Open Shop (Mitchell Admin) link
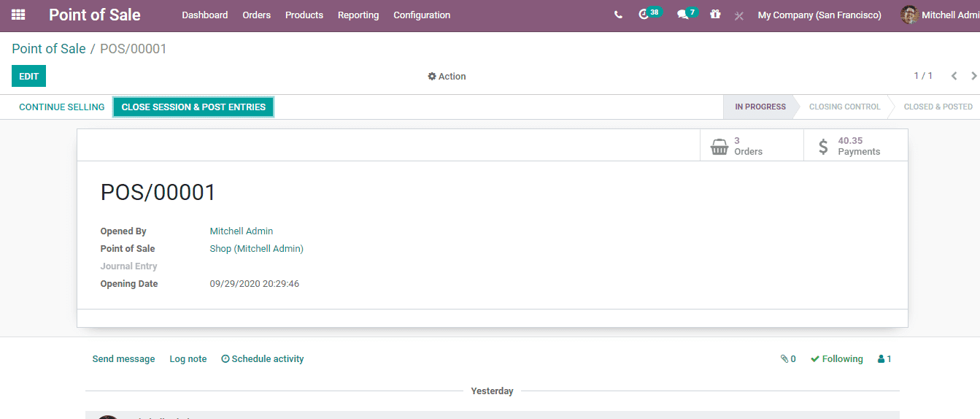 point(257,249)
